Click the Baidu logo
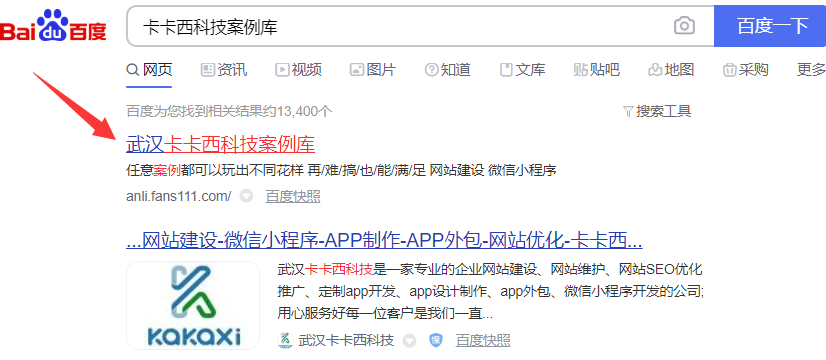 click(x=53, y=26)
